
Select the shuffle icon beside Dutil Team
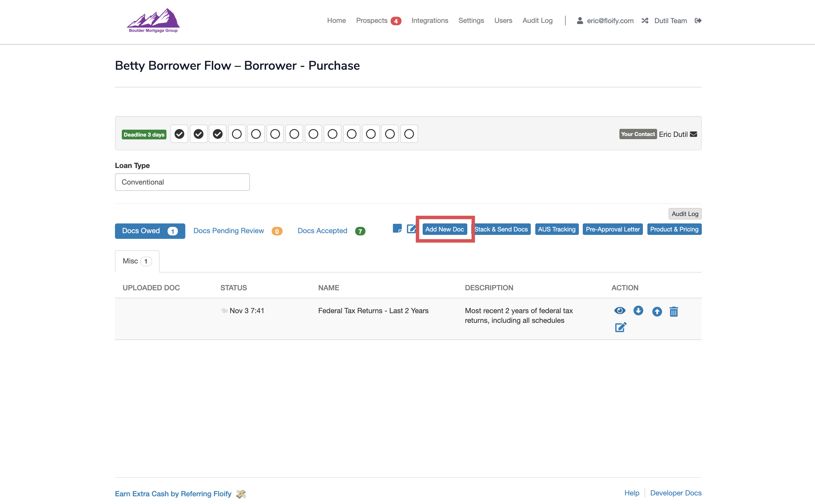[645, 20]
